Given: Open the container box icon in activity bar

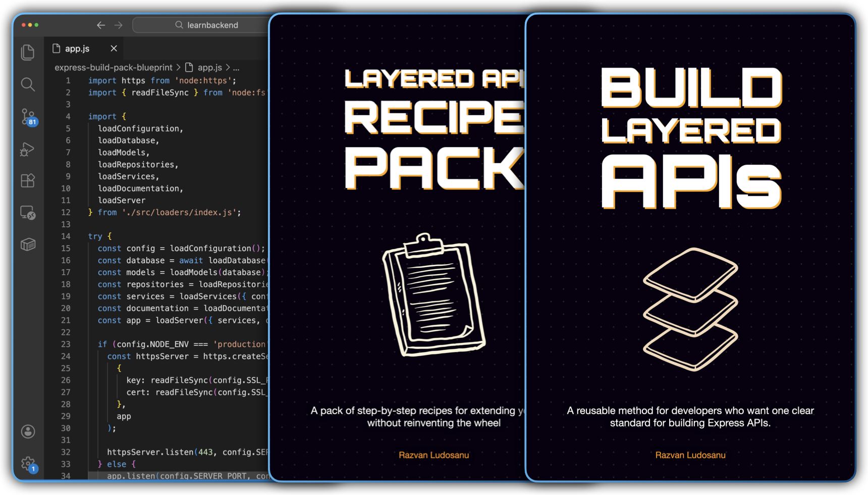Looking at the screenshot, I should 28,244.
